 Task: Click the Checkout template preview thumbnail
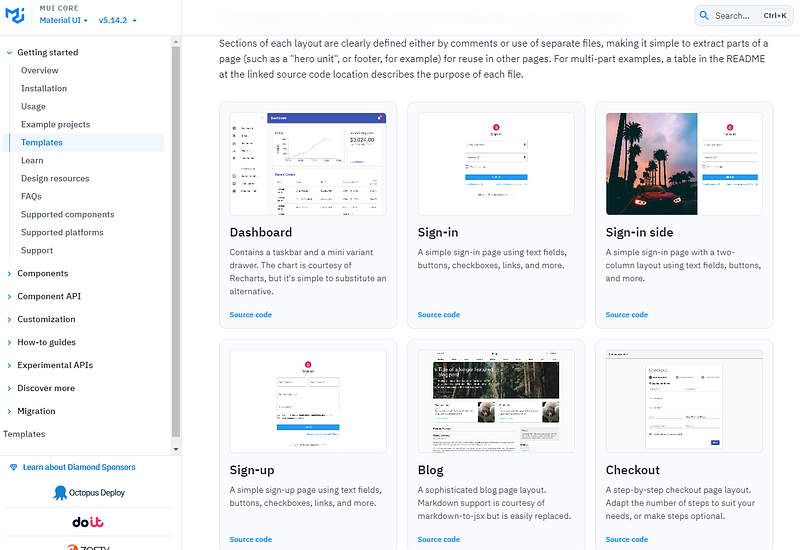point(684,401)
